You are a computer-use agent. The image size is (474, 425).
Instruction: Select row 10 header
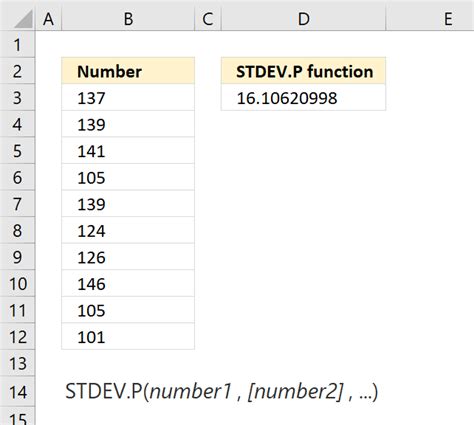point(17,284)
